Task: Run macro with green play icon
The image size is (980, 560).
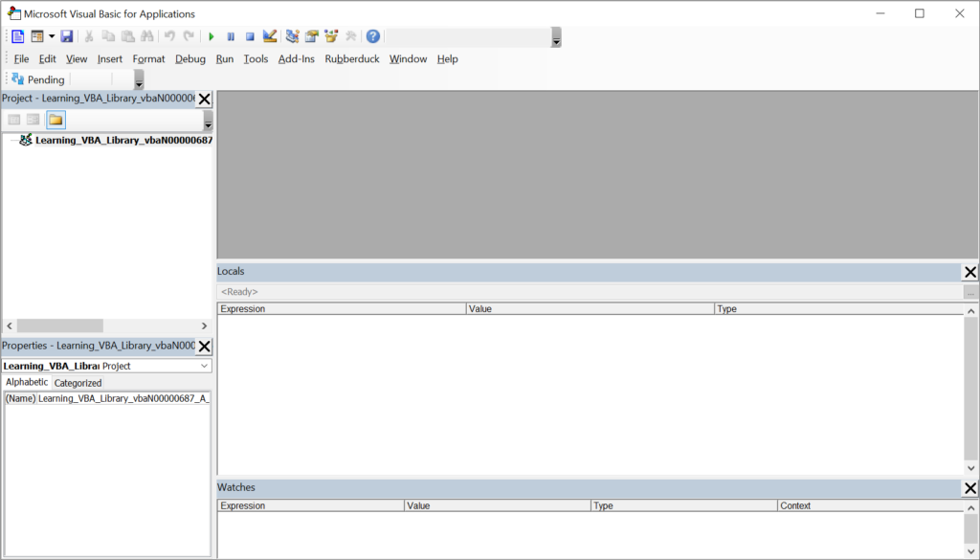Action: [x=212, y=36]
